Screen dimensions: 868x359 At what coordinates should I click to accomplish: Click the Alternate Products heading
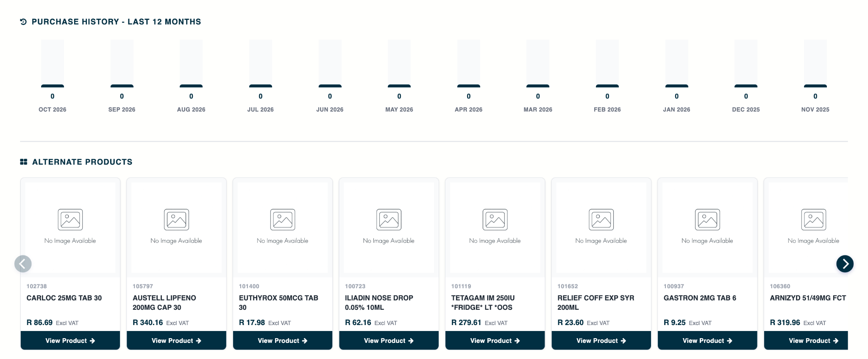[82, 162]
